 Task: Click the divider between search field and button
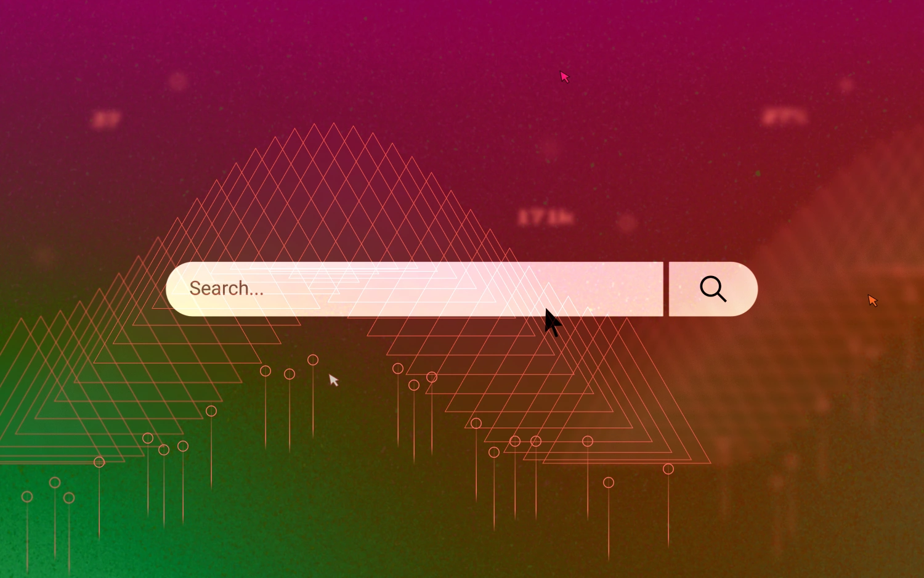click(666, 289)
